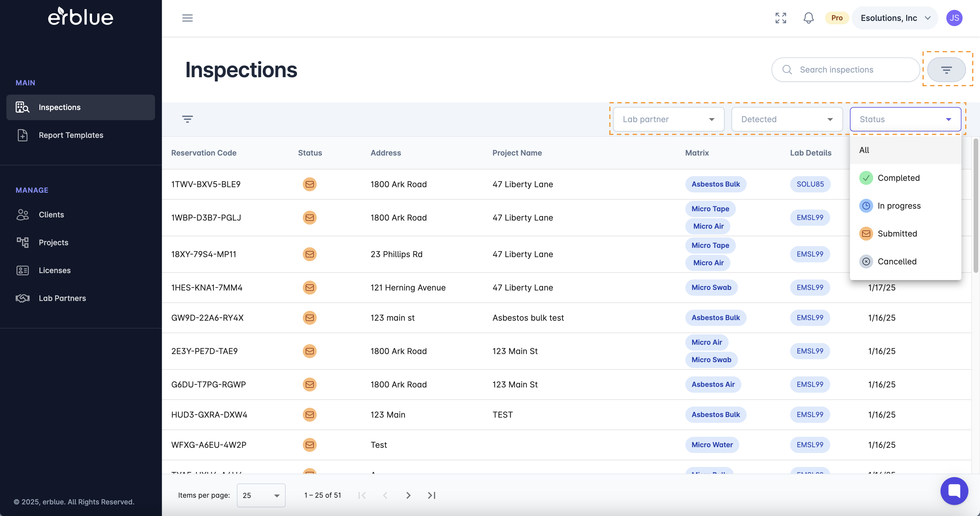The width and height of the screenshot is (980, 516).
Task: Open the notifications bell
Action: coord(808,18)
